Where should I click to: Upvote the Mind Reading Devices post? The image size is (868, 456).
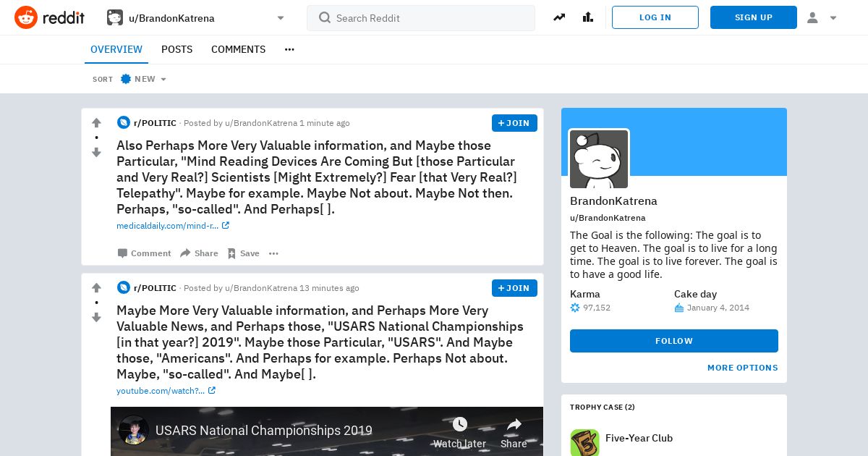(x=96, y=123)
